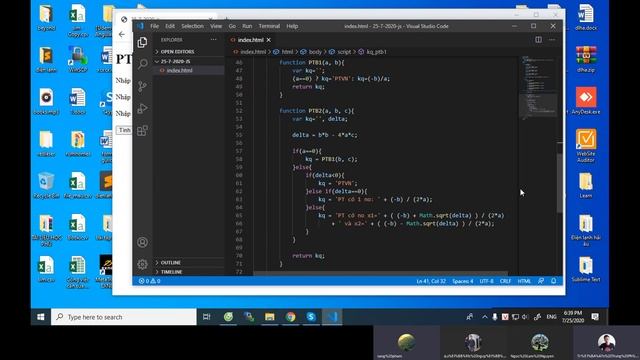The image size is (640, 360).
Task: Open the Selection menu
Action: click(192, 26)
